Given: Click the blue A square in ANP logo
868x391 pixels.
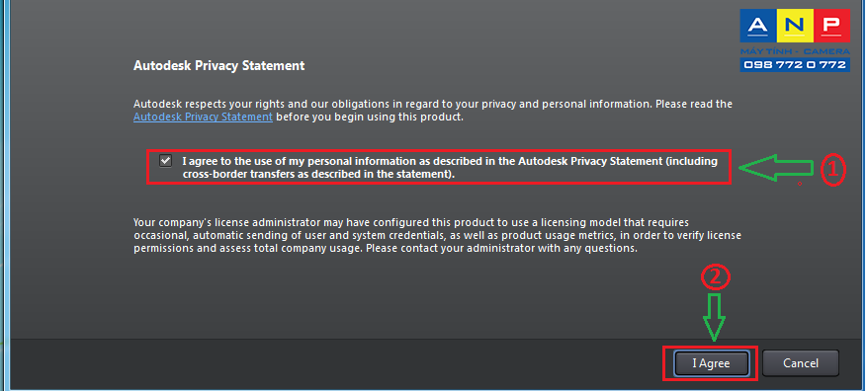Looking at the screenshot, I should [758, 26].
